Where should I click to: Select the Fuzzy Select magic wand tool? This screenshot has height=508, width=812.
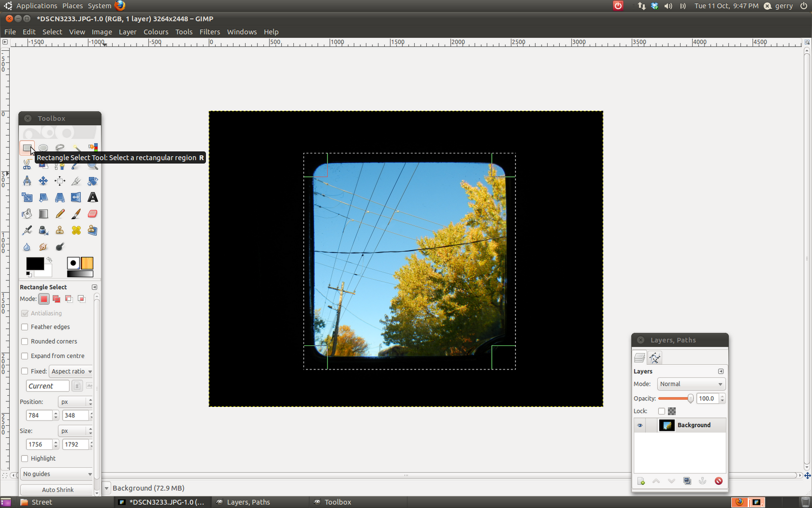click(x=76, y=148)
